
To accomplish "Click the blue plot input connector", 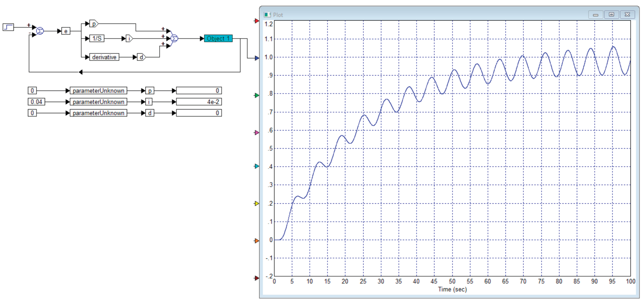I will (x=257, y=58).
